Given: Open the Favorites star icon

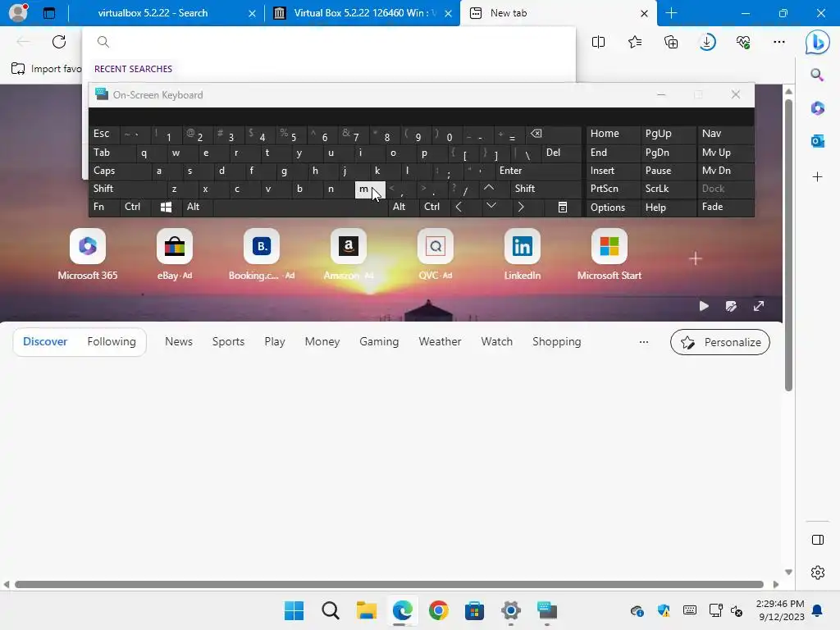Looking at the screenshot, I should point(635,42).
